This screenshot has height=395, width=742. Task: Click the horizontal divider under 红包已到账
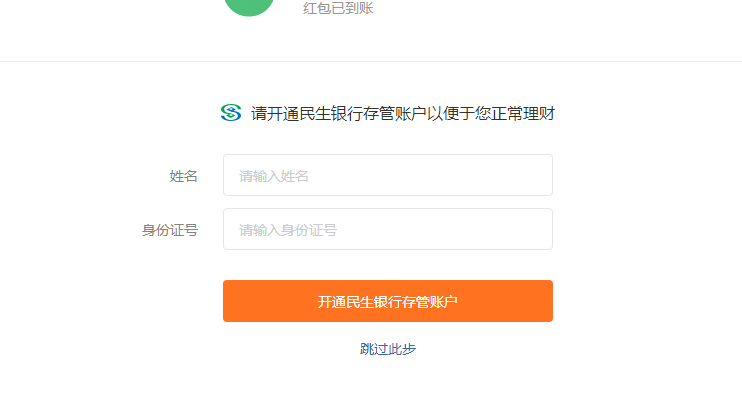click(x=371, y=61)
